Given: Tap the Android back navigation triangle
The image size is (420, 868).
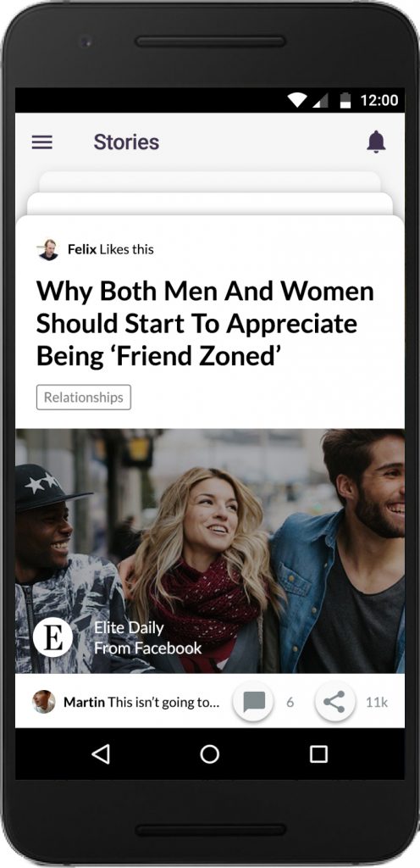Looking at the screenshot, I should click(101, 754).
